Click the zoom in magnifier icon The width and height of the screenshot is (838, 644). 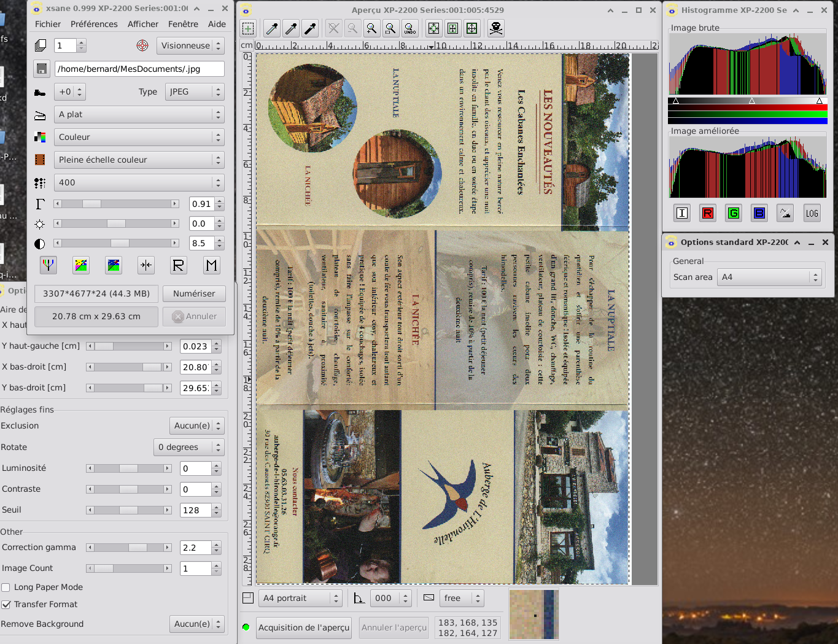point(371,28)
